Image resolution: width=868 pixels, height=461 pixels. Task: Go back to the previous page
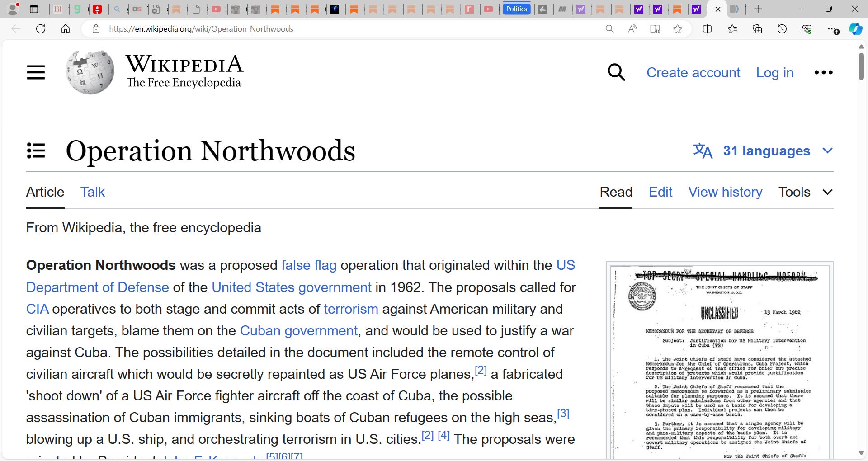click(x=16, y=29)
